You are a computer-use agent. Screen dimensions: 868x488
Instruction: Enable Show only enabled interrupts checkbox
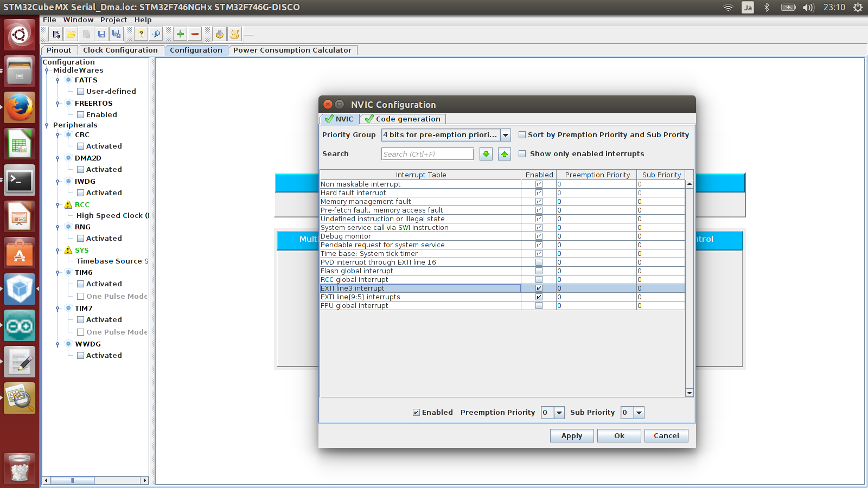(522, 154)
